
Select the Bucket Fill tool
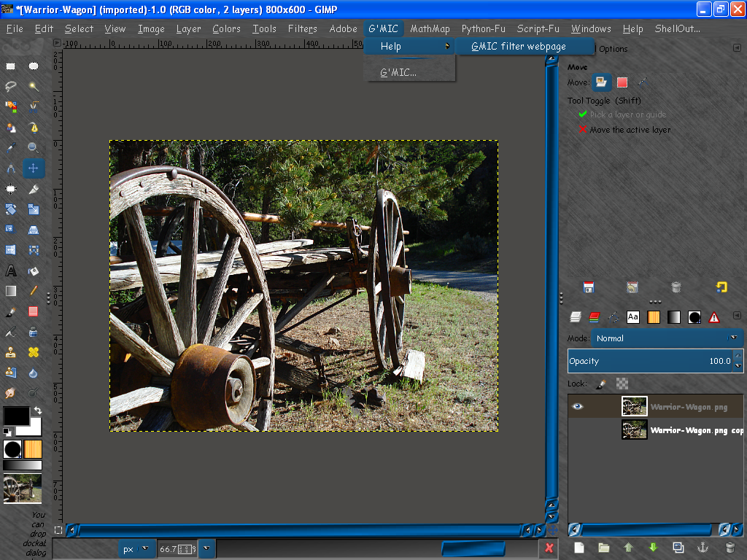pos(34,271)
